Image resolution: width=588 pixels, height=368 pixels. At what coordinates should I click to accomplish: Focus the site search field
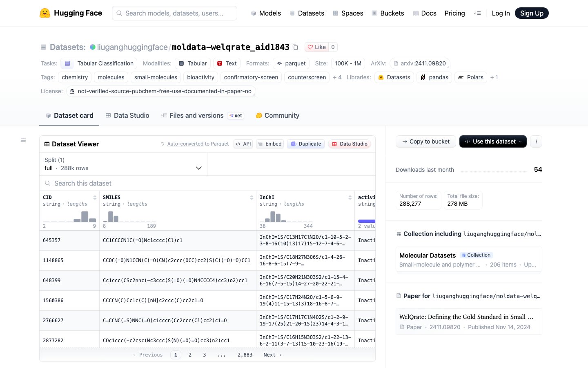pos(174,13)
